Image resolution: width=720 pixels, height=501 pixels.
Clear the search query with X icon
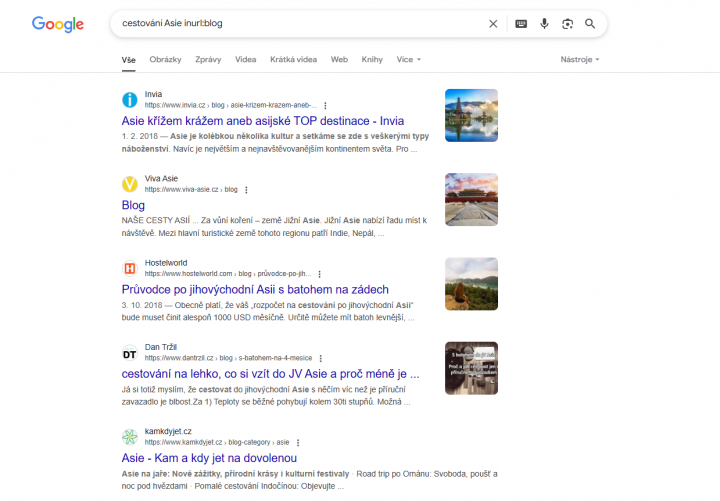(x=493, y=24)
